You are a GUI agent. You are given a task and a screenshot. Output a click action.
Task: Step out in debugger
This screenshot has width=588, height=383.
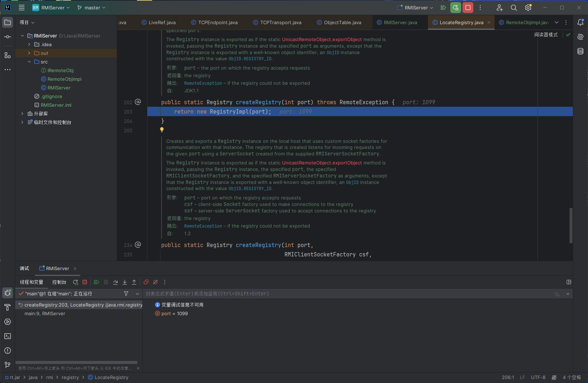134,282
